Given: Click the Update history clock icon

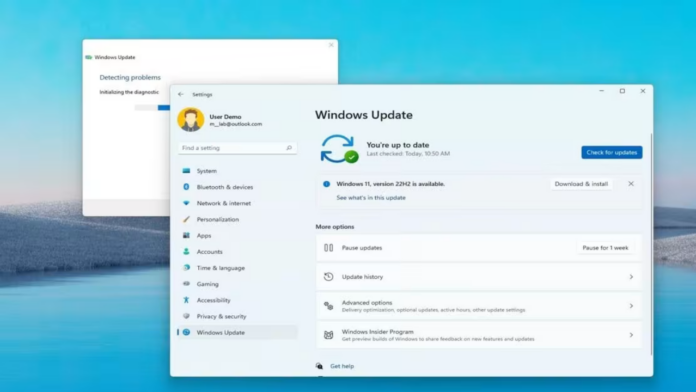Looking at the screenshot, I should 328,277.
